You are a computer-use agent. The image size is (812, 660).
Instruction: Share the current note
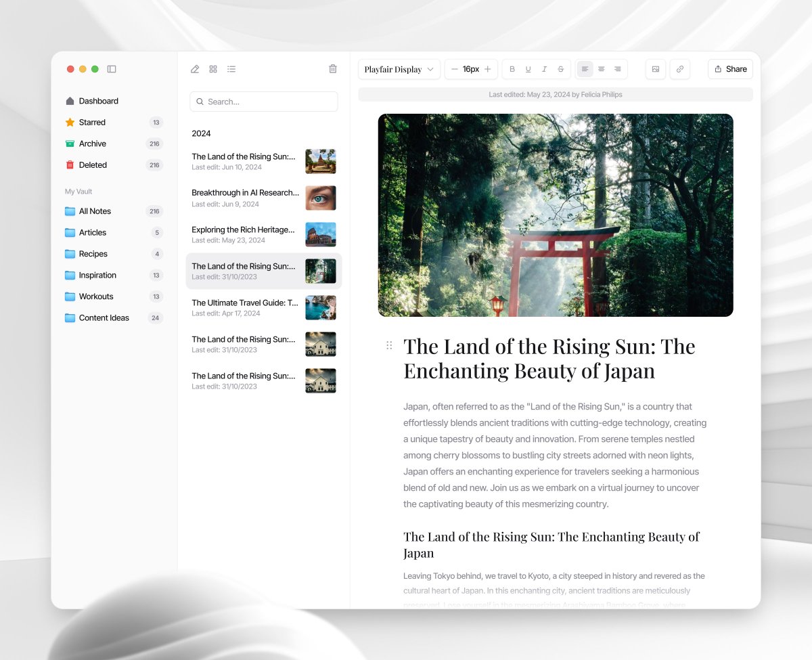[x=731, y=69]
